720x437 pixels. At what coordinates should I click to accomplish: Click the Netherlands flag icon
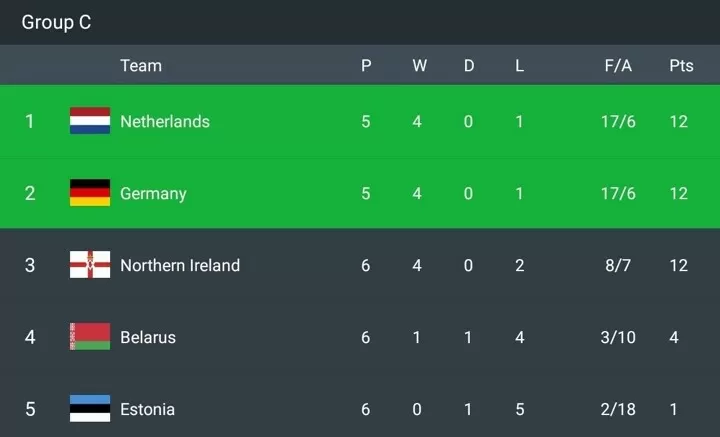click(90, 121)
